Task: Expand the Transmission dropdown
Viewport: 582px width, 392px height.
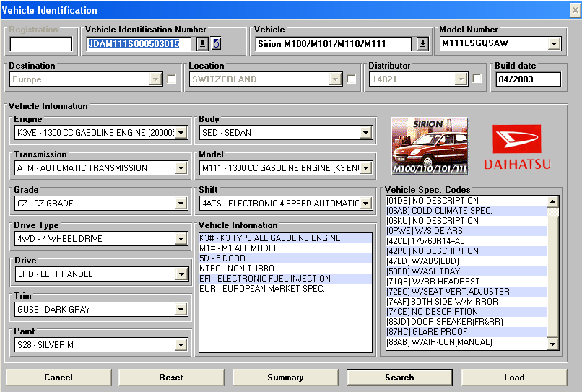Action: click(181, 168)
